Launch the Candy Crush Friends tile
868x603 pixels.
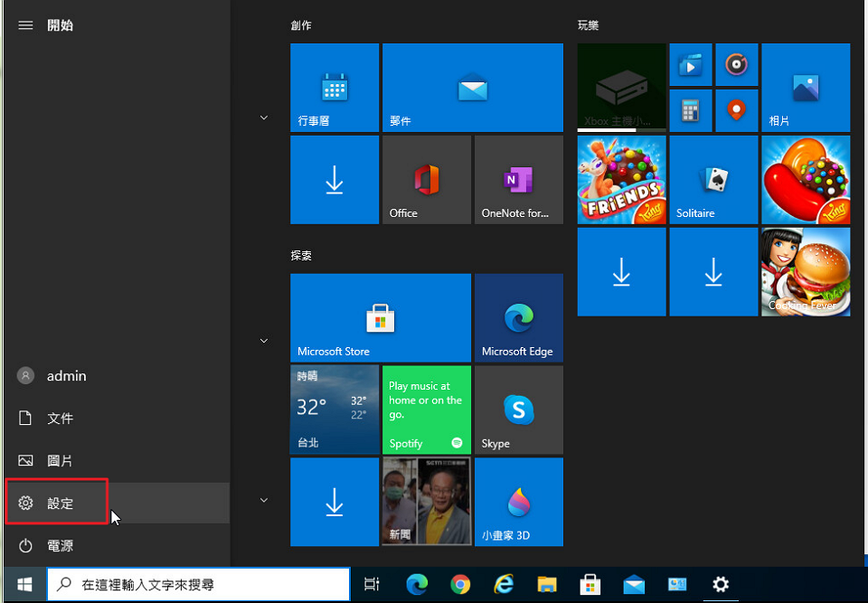pos(622,180)
